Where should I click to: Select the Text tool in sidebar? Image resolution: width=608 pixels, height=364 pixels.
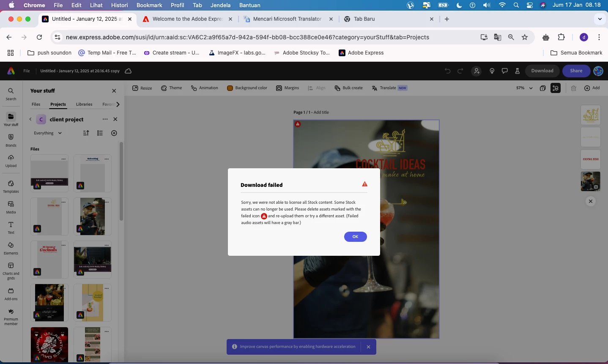pos(11,227)
